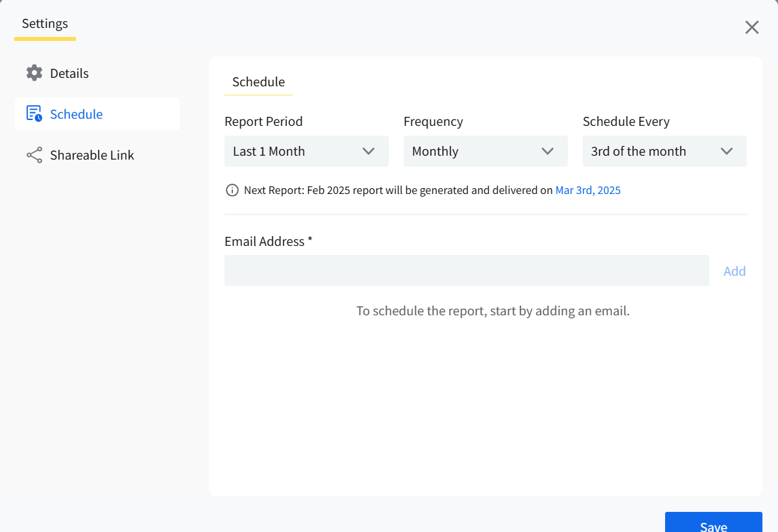Expand the Frequency dropdown showing Monthly

[x=485, y=151]
